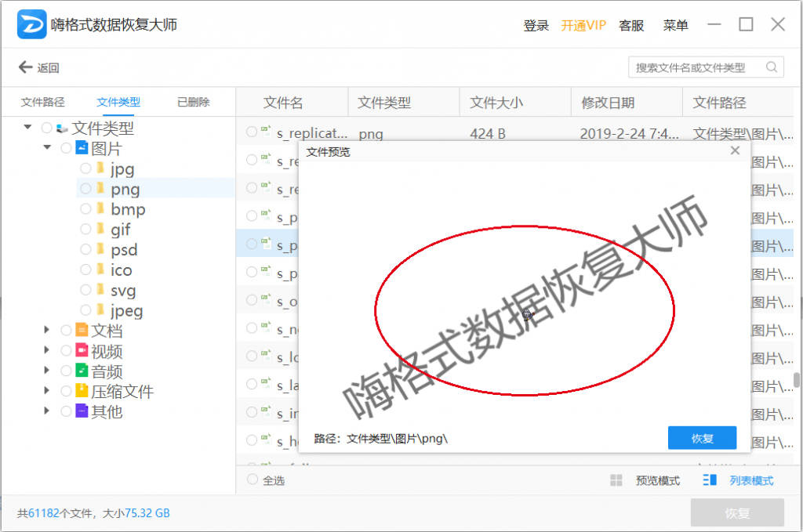Open 客服 customer service
This screenshot has height=532, width=803.
pos(631,25)
